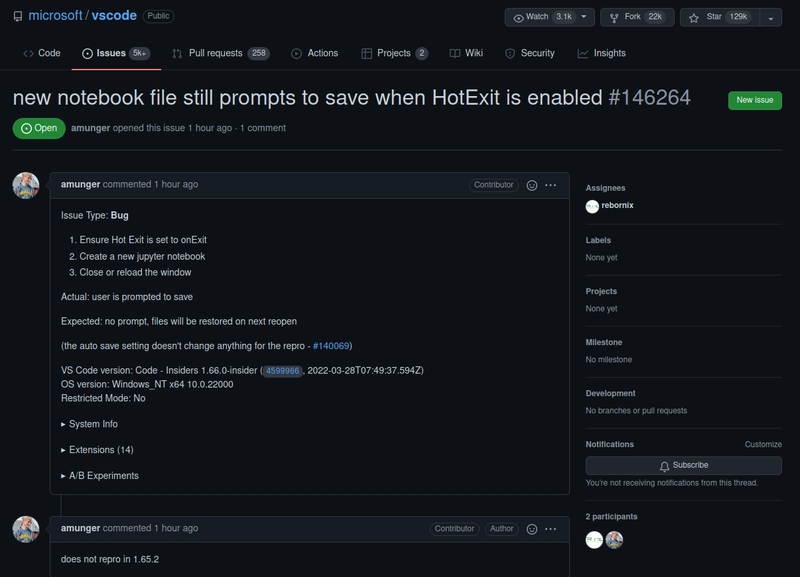Open the star lists dropdown arrow

771,17
